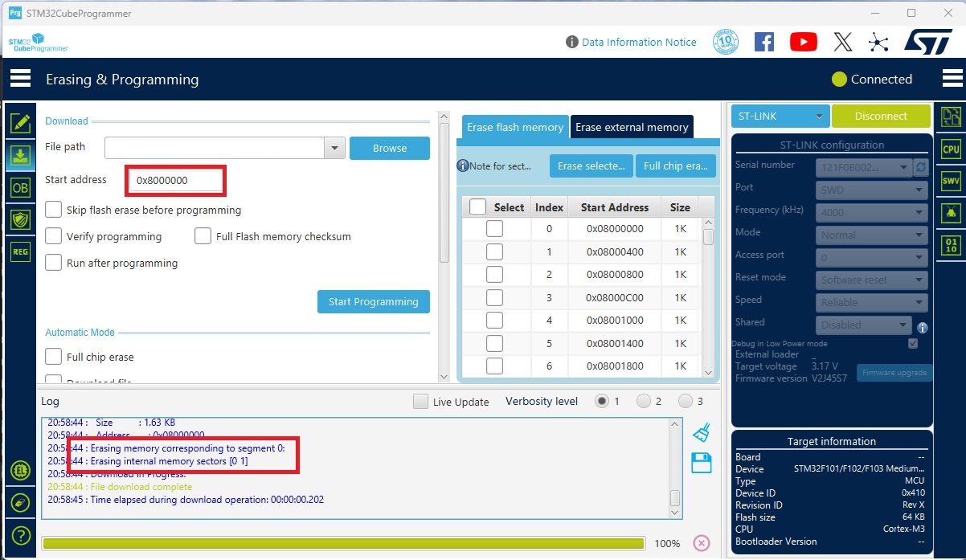Toggle the Live Update checkbox
966x560 pixels.
coord(420,401)
